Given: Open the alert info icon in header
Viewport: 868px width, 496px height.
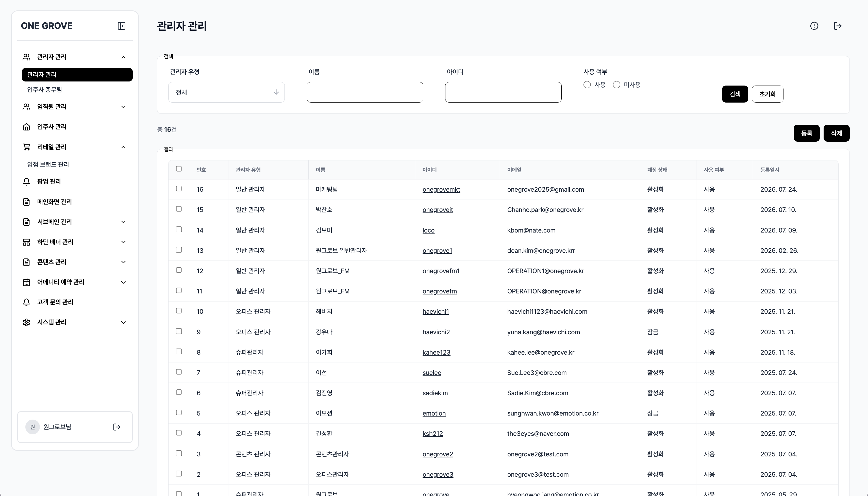Looking at the screenshot, I should [814, 26].
